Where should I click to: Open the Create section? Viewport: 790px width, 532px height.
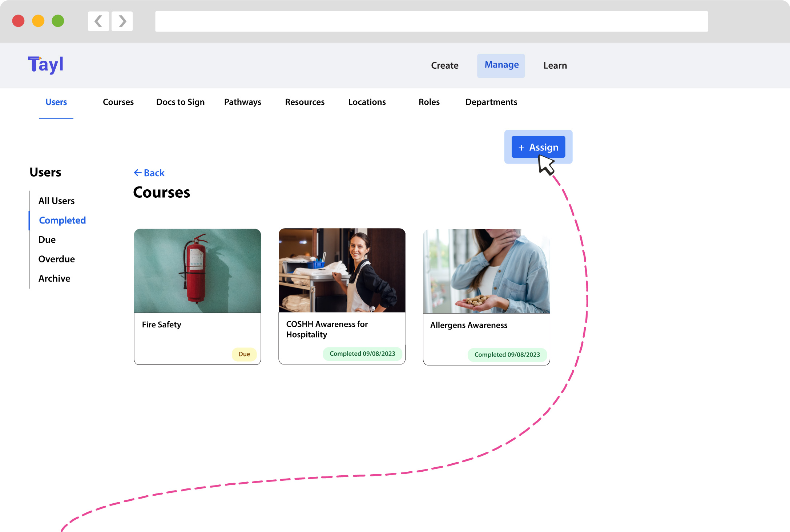click(444, 65)
